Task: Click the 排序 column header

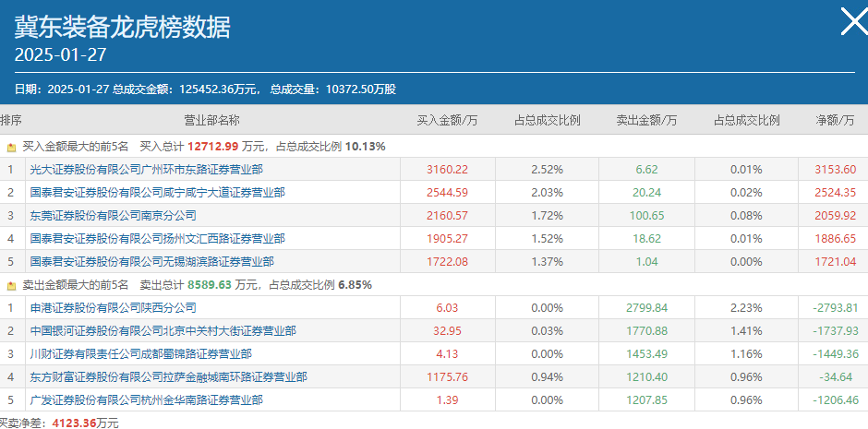Action: coord(10,121)
